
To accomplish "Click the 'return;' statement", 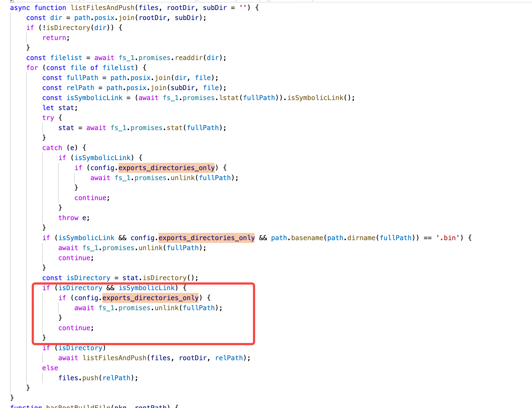I will [56, 38].
